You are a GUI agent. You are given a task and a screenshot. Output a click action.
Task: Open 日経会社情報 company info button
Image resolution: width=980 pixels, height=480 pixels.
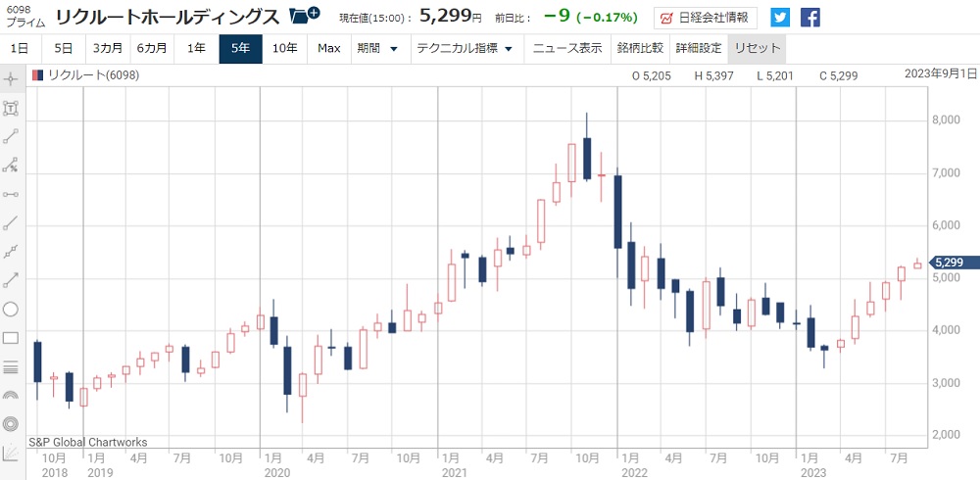tap(706, 19)
